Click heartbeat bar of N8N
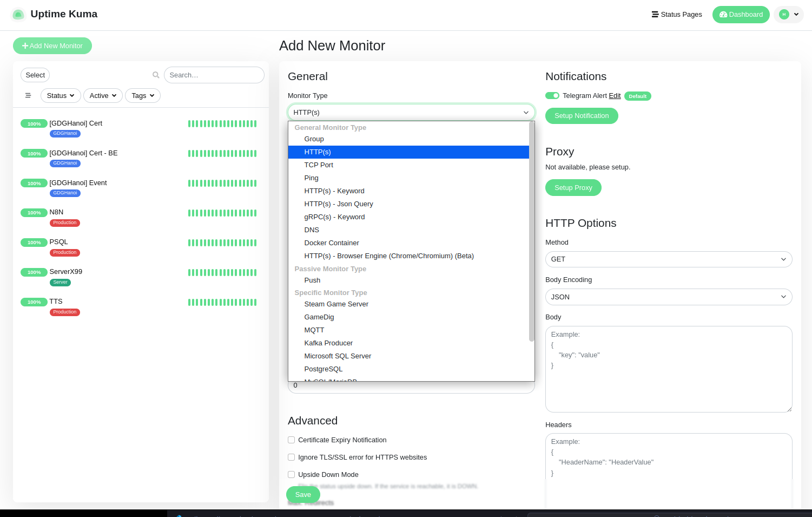 tap(222, 213)
